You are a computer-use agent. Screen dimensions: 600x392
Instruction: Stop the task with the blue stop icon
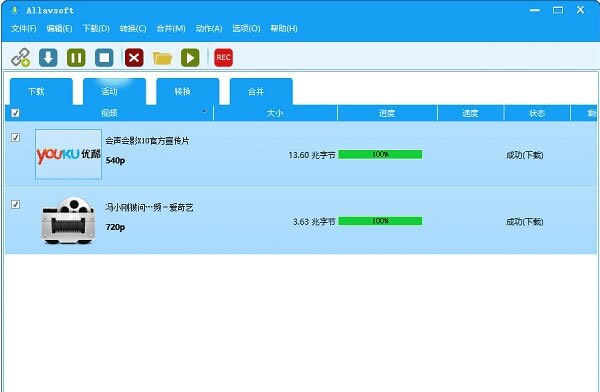pos(104,58)
